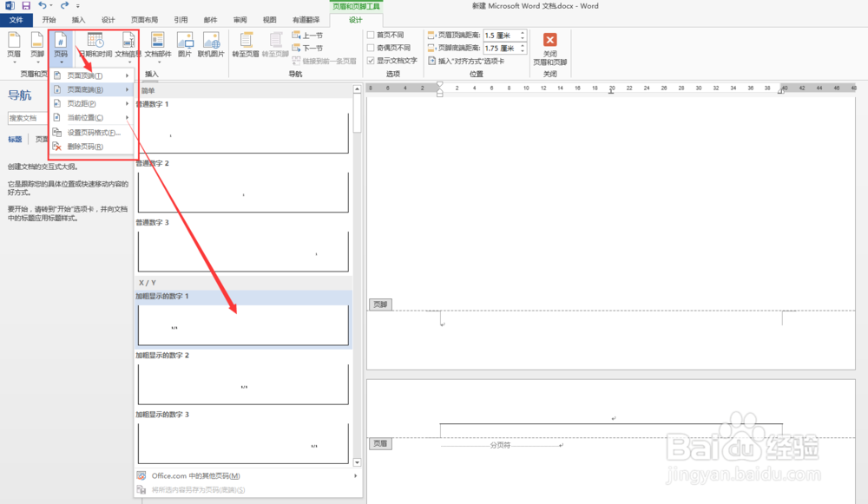Switch to the 开始 home tab
This screenshot has height=504, width=868.
(49, 20)
